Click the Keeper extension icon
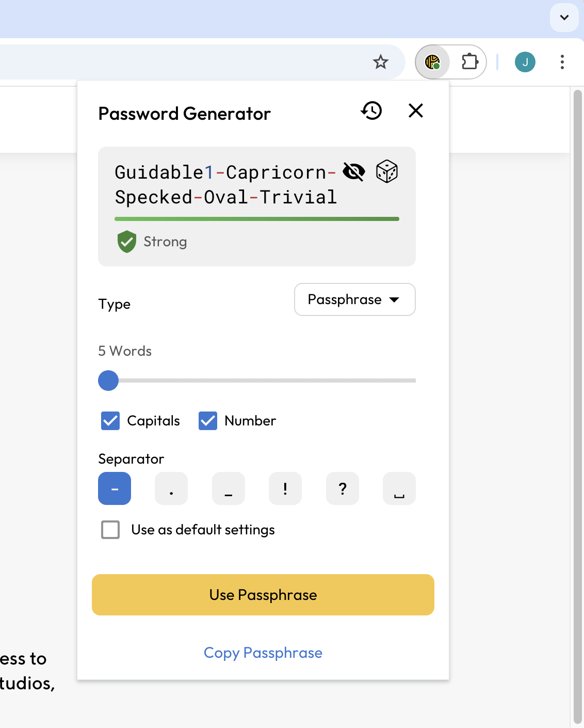Image resolution: width=584 pixels, height=728 pixels. 432,62
